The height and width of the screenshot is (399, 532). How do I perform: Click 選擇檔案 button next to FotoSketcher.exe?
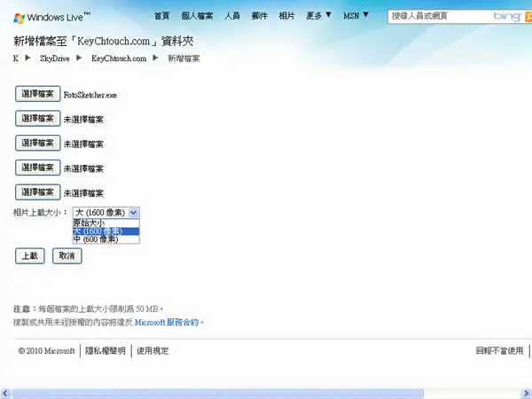coord(37,94)
